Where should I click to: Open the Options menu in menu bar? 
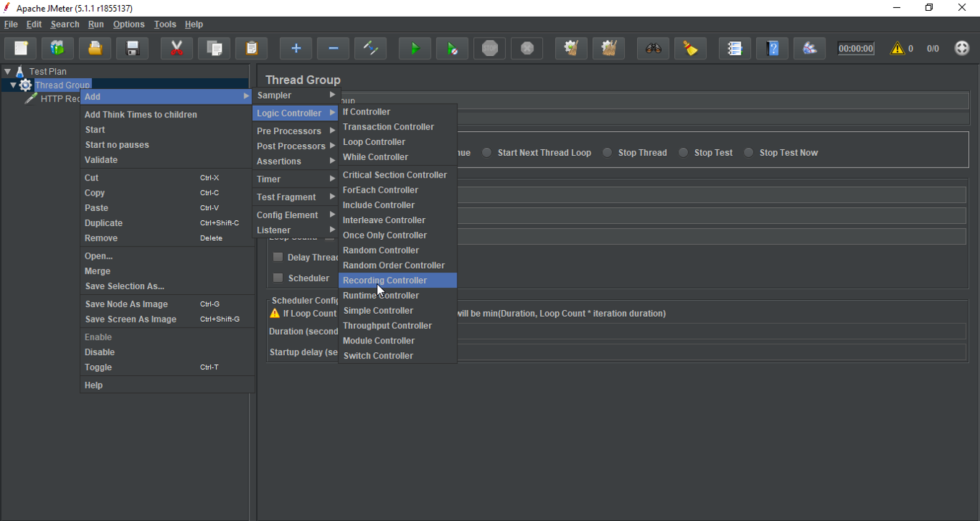(129, 25)
